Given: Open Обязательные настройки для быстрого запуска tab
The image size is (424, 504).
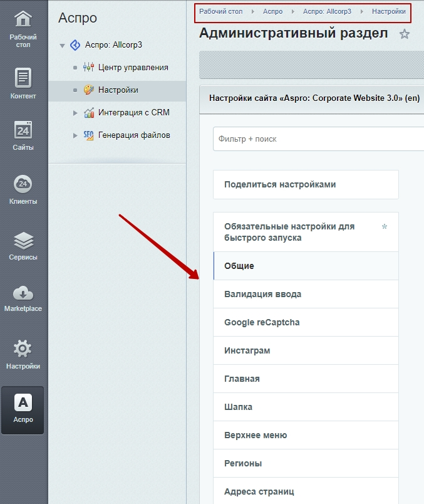Looking at the screenshot, I should pyautogui.click(x=306, y=232).
